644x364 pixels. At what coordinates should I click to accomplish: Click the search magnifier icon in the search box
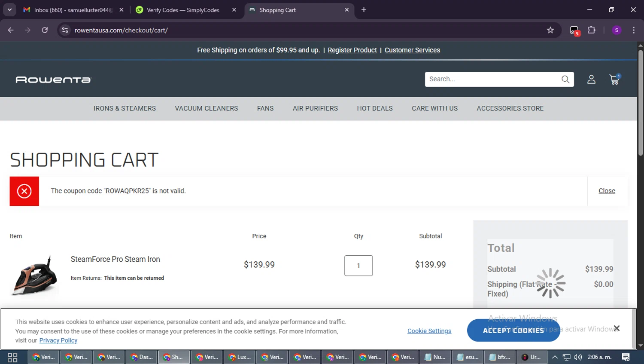point(565,79)
